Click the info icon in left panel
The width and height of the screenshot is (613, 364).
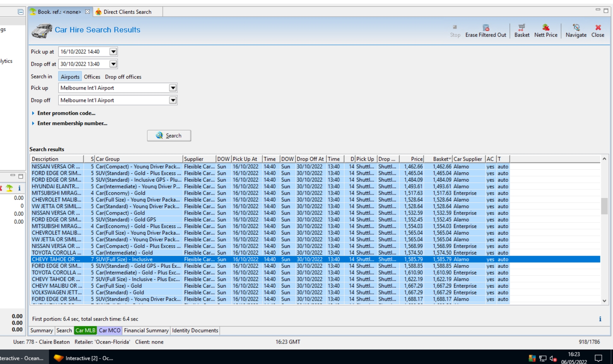pyautogui.click(x=19, y=188)
